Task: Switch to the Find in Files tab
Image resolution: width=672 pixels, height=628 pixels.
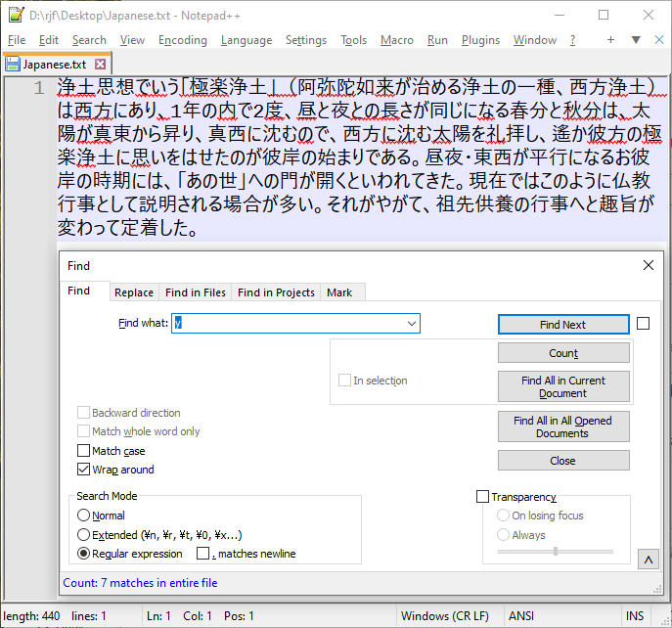Action: tap(195, 292)
